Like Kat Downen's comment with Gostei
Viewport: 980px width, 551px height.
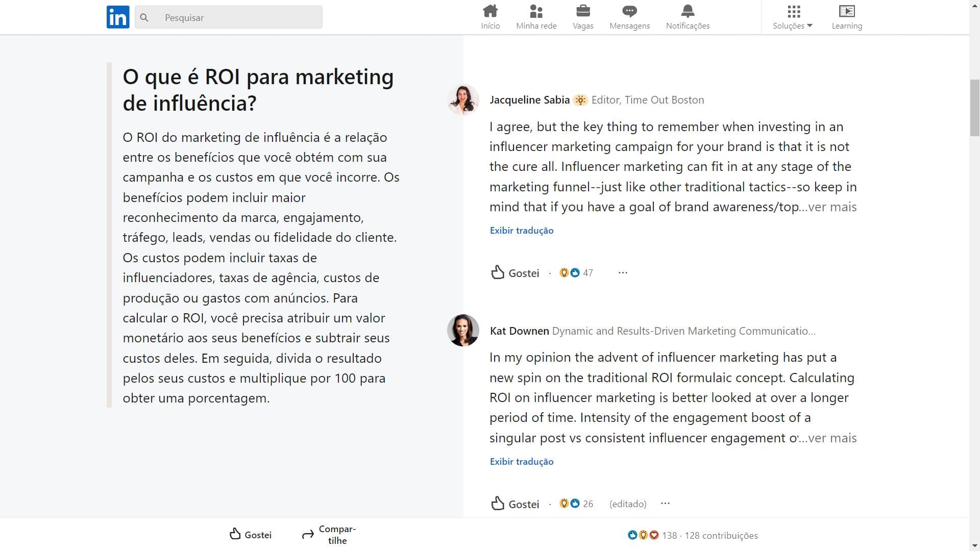click(x=515, y=504)
